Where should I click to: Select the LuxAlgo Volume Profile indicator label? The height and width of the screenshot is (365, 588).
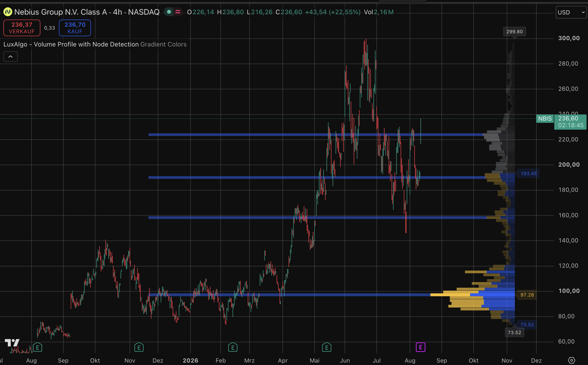coord(71,44)
